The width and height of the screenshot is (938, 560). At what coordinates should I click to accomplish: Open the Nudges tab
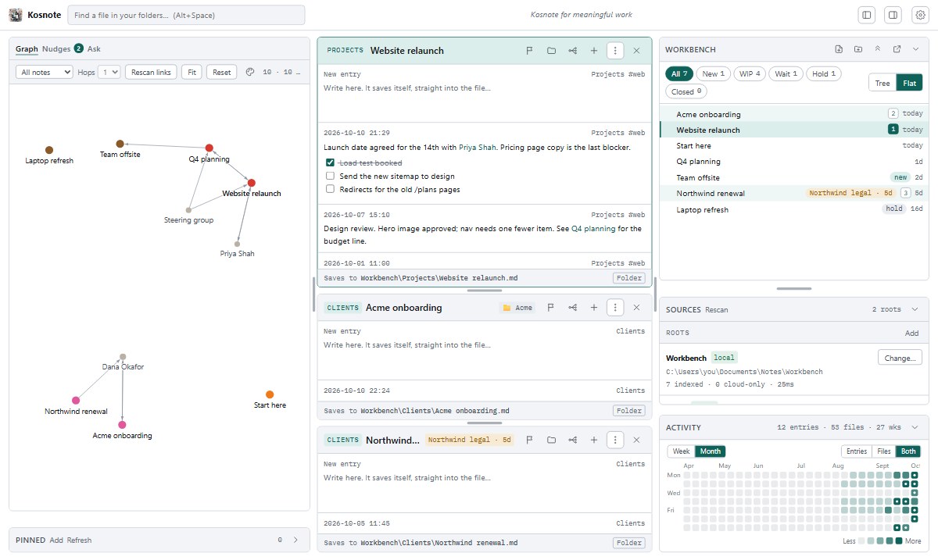coord(63,49)
